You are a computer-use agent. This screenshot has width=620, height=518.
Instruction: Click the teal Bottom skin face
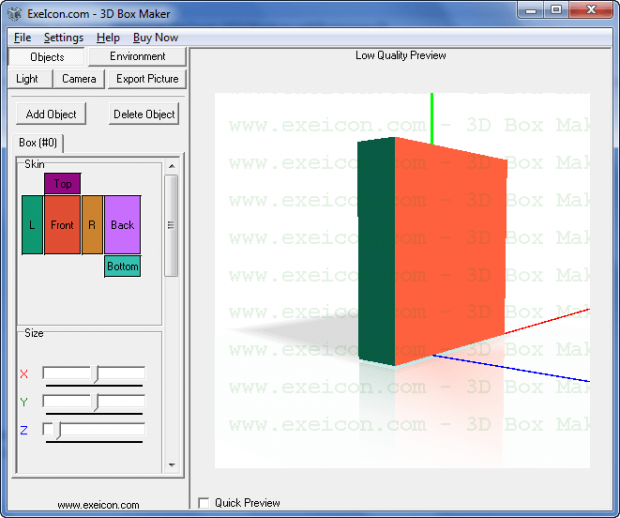pos(122,266)
